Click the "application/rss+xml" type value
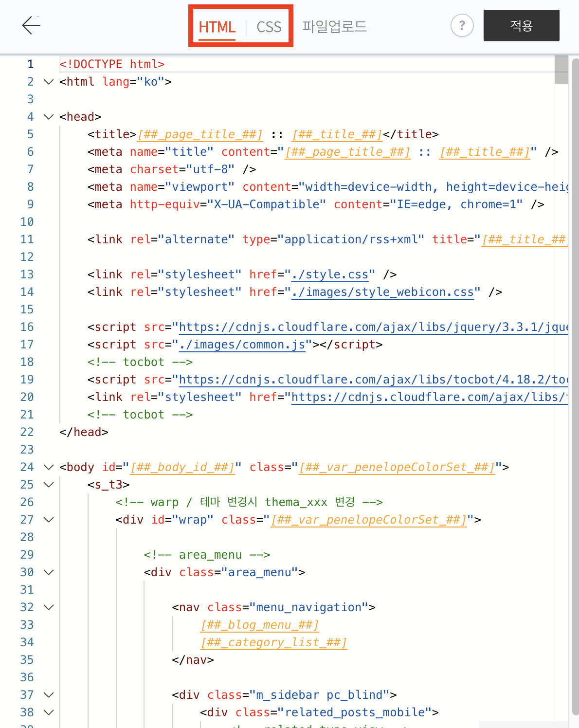579x728 pixels. (x=351, y=239)
